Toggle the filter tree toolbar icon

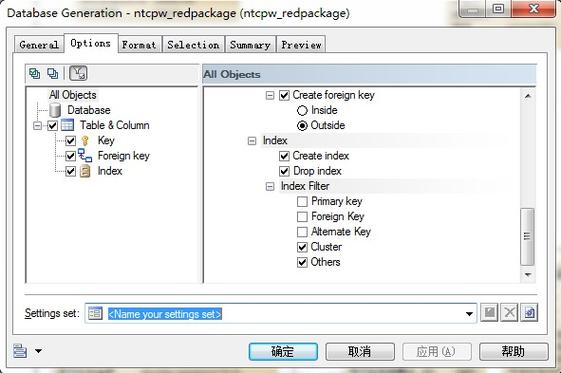click(x=78, y=73)
